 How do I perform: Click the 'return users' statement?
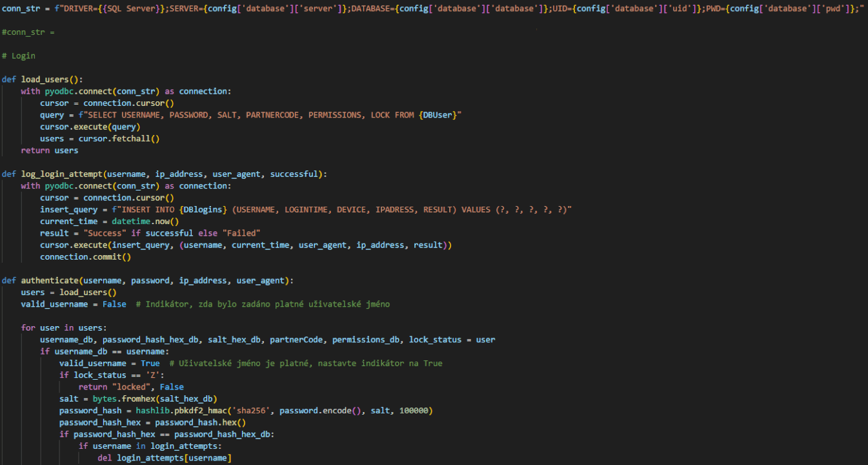pyautogui.click(x=50, y=150)
